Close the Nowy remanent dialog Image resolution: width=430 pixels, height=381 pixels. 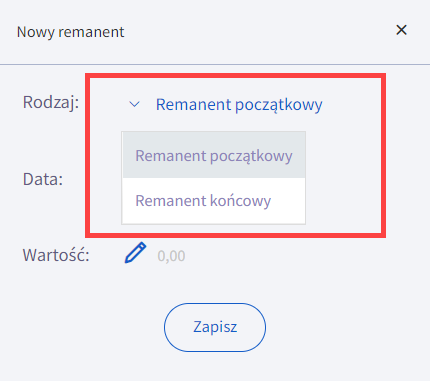(x=401, y=30)
